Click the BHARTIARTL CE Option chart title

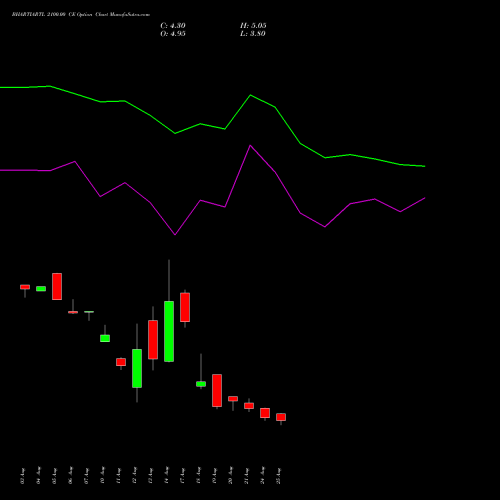[x=81, y=15]
